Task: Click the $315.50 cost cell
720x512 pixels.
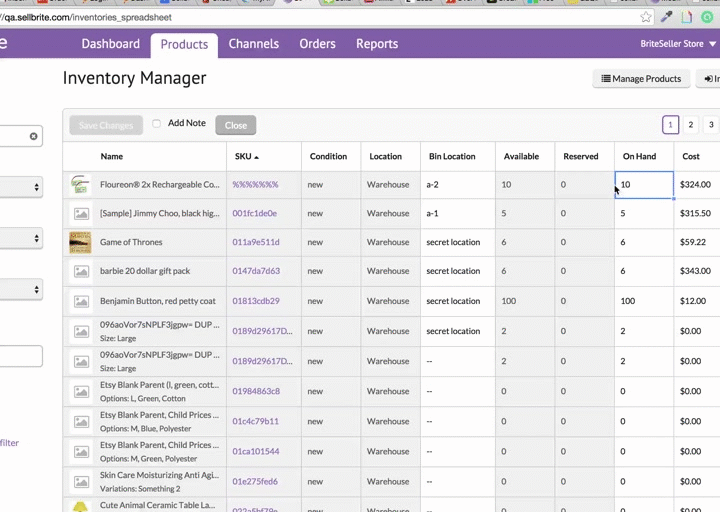Action: coord(697,214)
